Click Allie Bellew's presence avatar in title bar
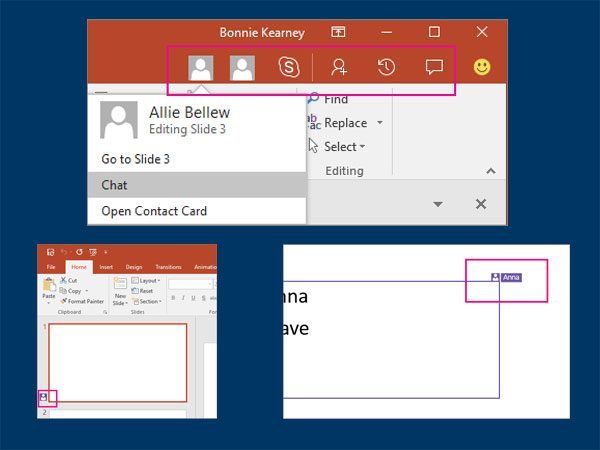This screenshot has height=450, width=600. (x=202, y=68)
